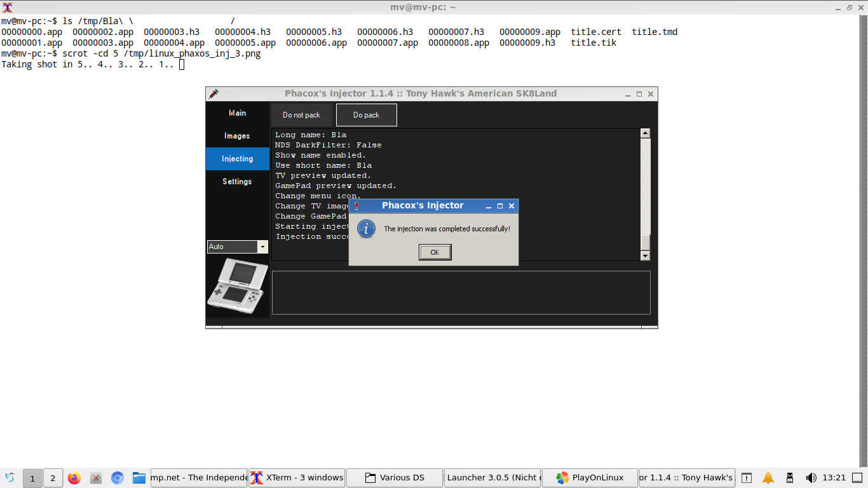Click the 'Use short name: Bla' log line
This screenshot has width=868, height=488.
(x=323, y=165)
